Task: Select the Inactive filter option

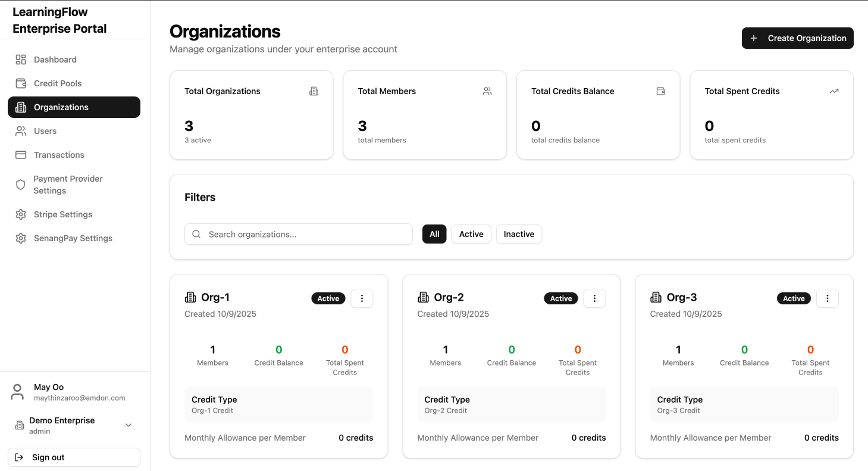Action: coord(519,234)
